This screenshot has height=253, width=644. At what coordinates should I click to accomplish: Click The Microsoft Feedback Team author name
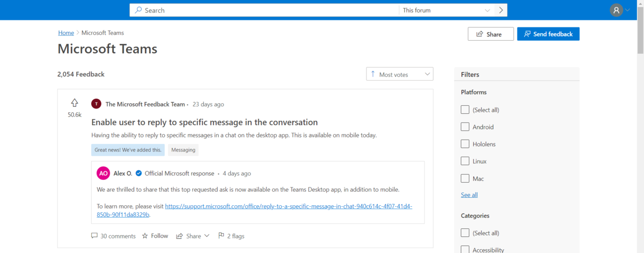click(145, 104)
